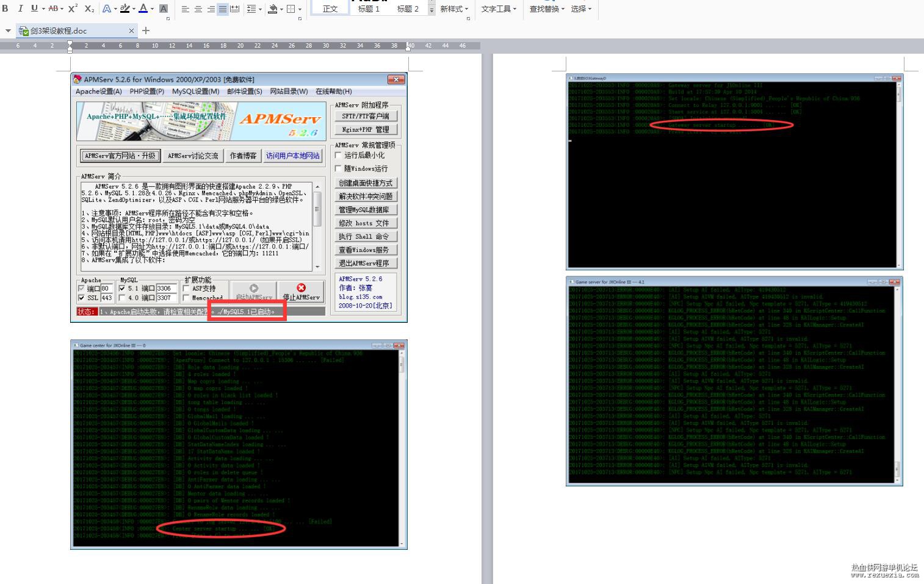Open a new document tab
Screen dimensions: 924x584
[x=146, y=31]
